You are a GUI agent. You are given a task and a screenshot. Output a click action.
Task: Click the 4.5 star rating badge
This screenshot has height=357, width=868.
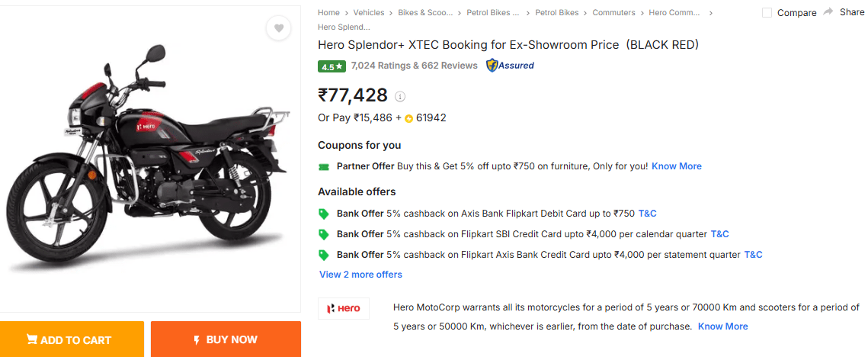(332, 66)
